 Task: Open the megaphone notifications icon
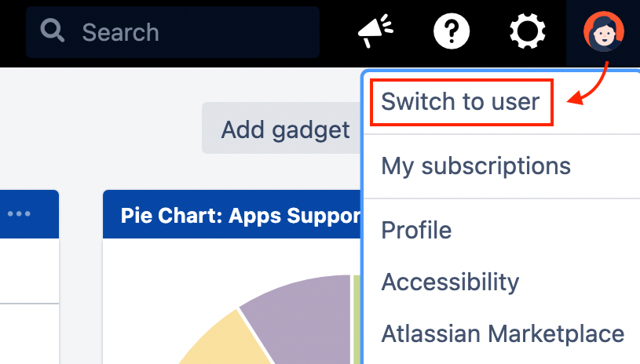[x=375, y=31]
